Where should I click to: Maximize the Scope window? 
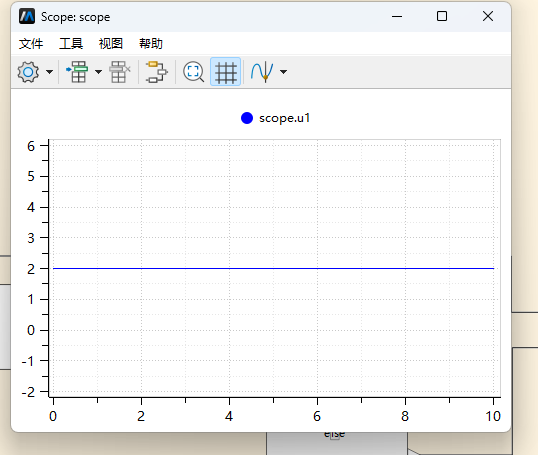pyautogui.click(x=442, y=16)
